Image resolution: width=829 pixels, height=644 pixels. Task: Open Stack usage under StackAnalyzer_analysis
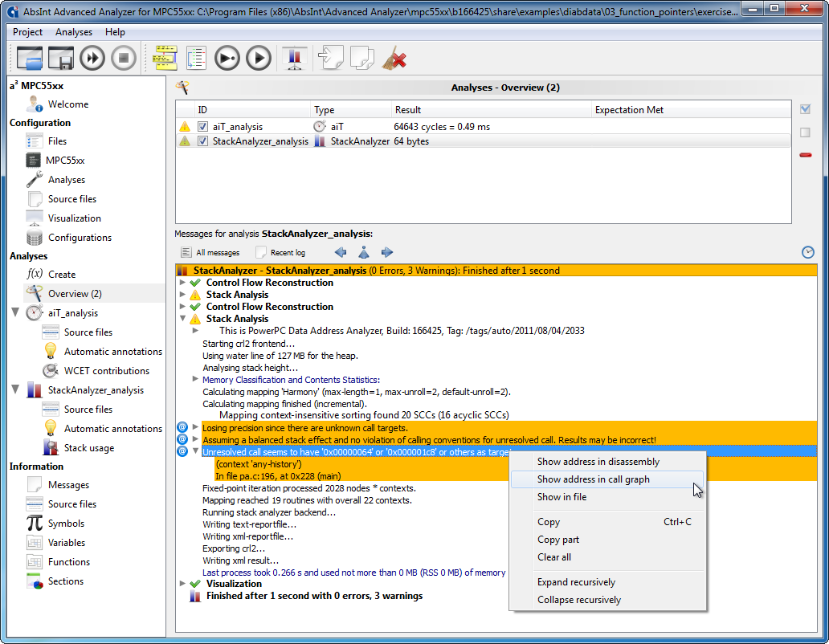tap(89, 447)
